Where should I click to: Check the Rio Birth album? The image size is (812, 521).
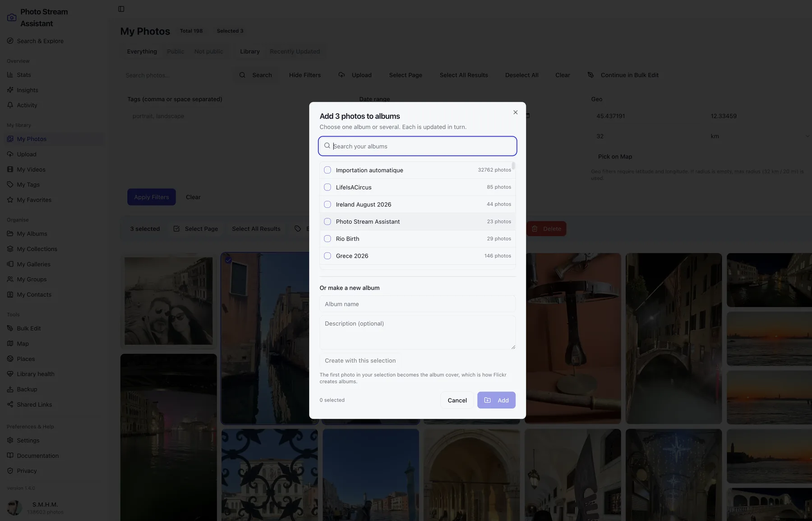pos(328,238)
